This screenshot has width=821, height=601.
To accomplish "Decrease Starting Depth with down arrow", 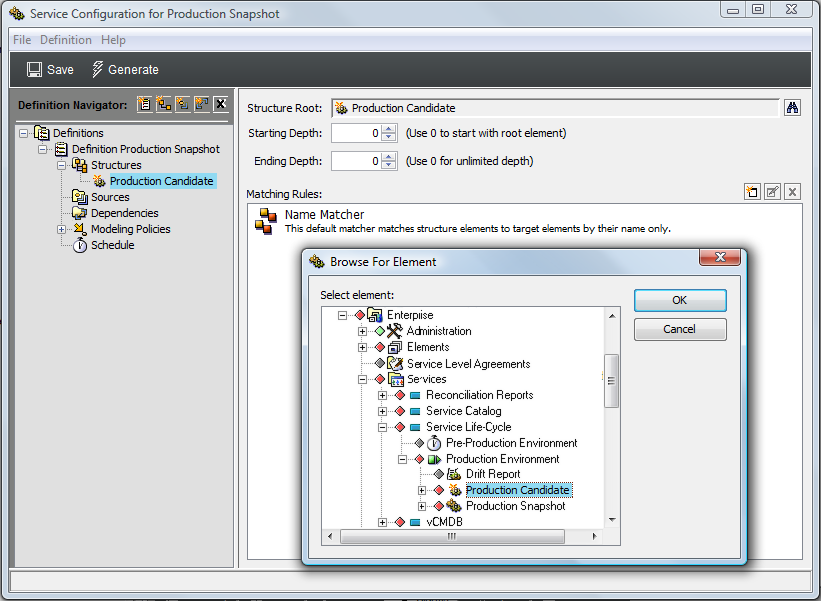I will click(389, 137).
